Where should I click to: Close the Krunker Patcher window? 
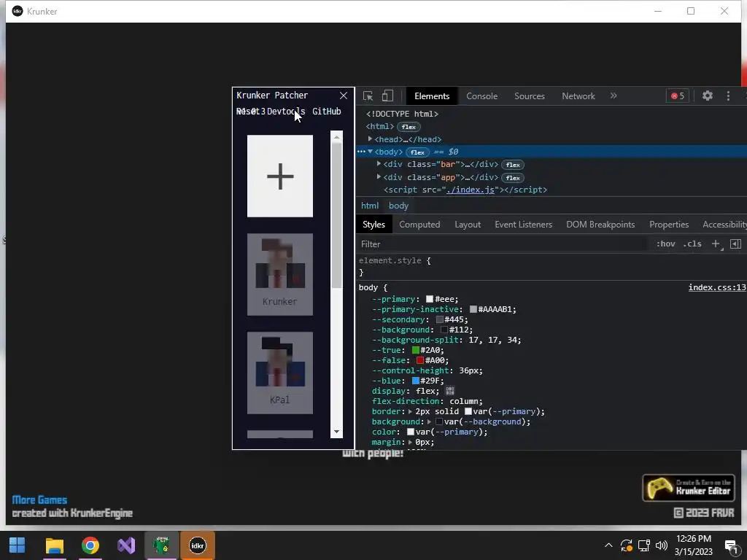[x=344, y=96]
